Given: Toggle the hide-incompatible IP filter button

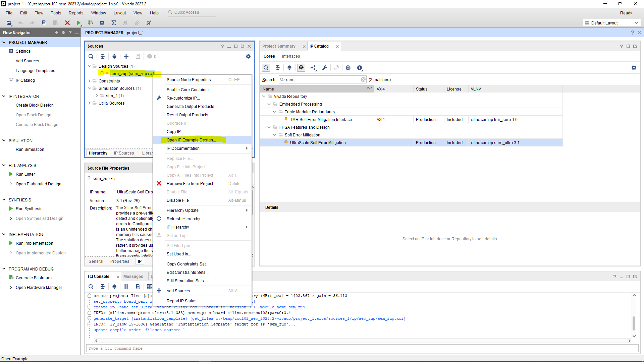Looking at the screenshot, I should [301, 68].
